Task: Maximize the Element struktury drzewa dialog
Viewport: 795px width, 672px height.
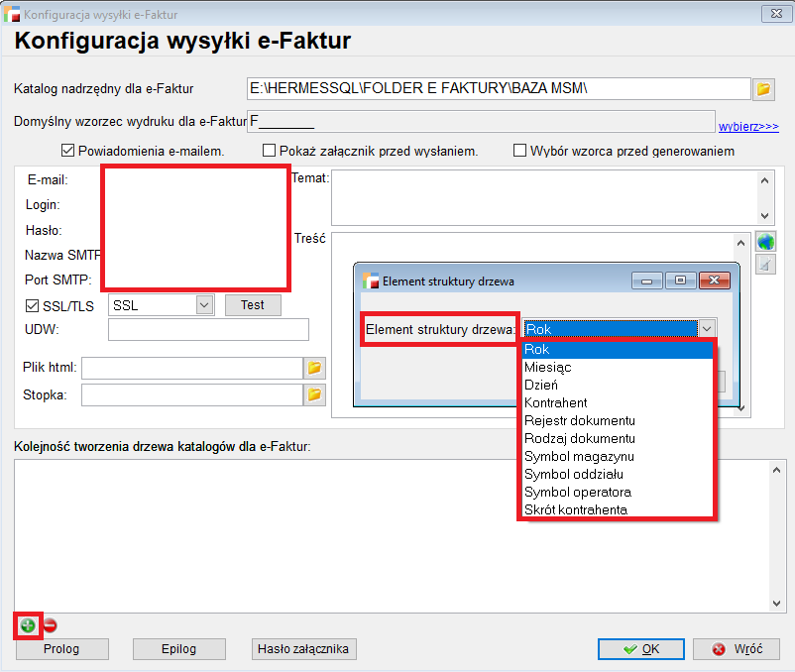Action: pyautogui.click(x=680, y=280)
